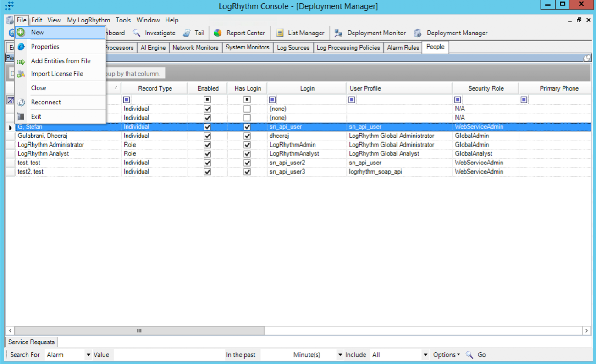Click the Report Center pie chart icon

click(218, 33)
